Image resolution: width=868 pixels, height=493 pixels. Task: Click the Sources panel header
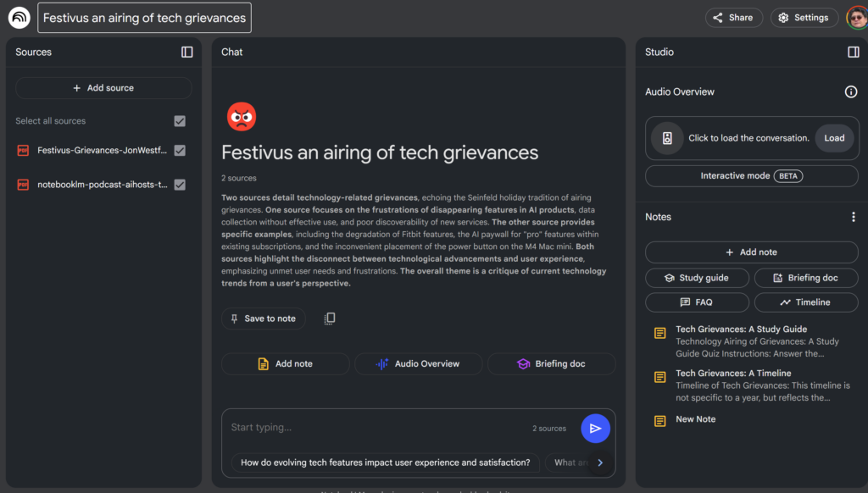click(33, 52)
